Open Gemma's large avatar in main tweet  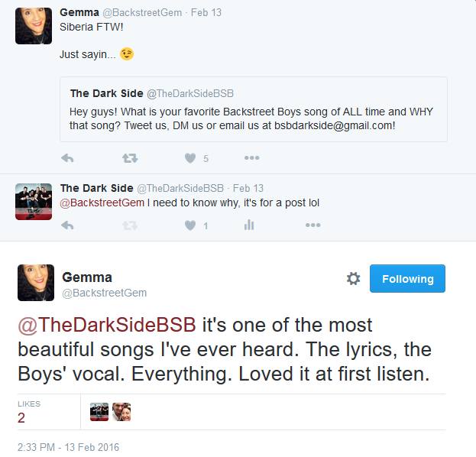(36, 282)
